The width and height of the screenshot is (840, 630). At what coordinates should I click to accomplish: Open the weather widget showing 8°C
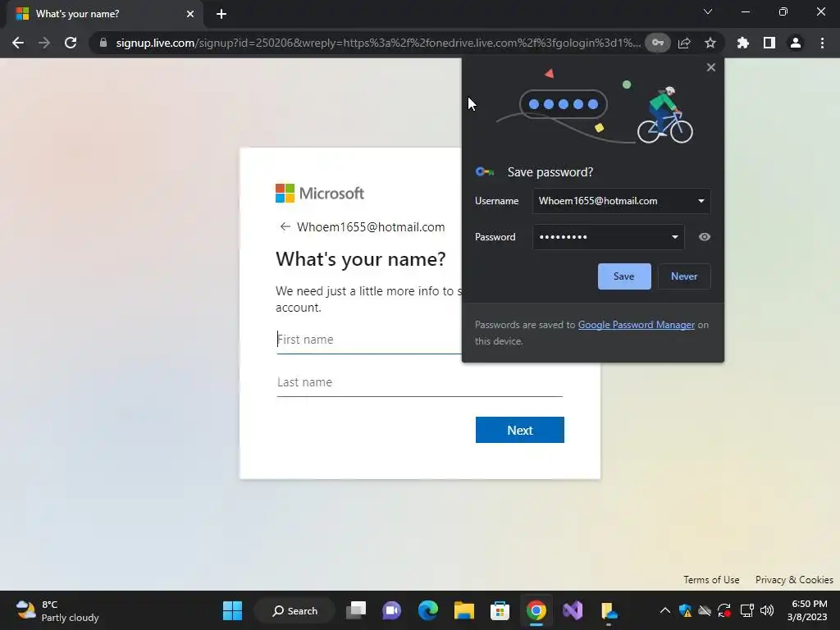tap(57, 610)
